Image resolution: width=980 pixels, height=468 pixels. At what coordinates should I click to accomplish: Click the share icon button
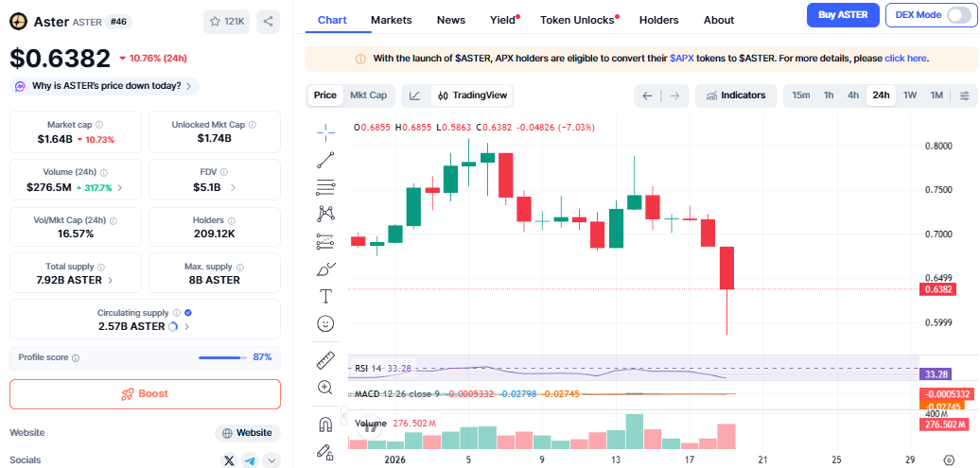[x=269, y=22]
